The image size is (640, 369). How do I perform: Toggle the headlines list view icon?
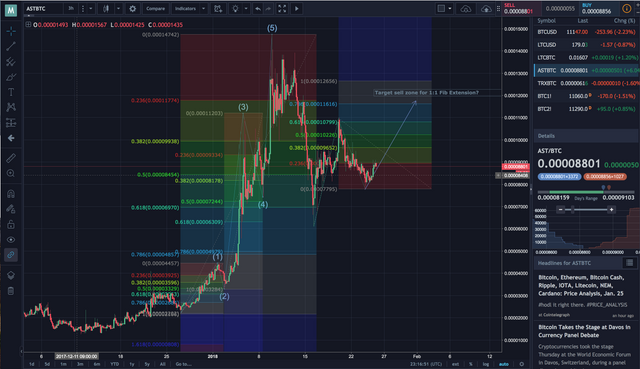click(x=629, y=263)
